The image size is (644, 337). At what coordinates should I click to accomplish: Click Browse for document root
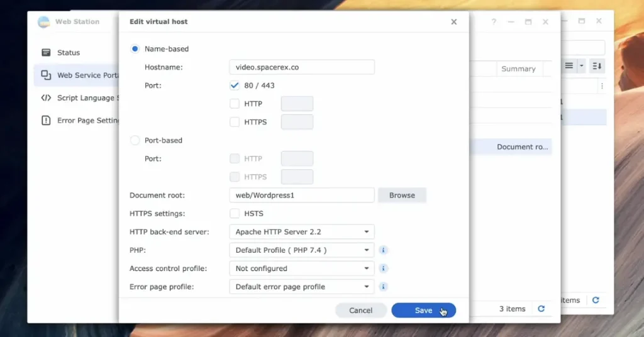click(402, 196)
